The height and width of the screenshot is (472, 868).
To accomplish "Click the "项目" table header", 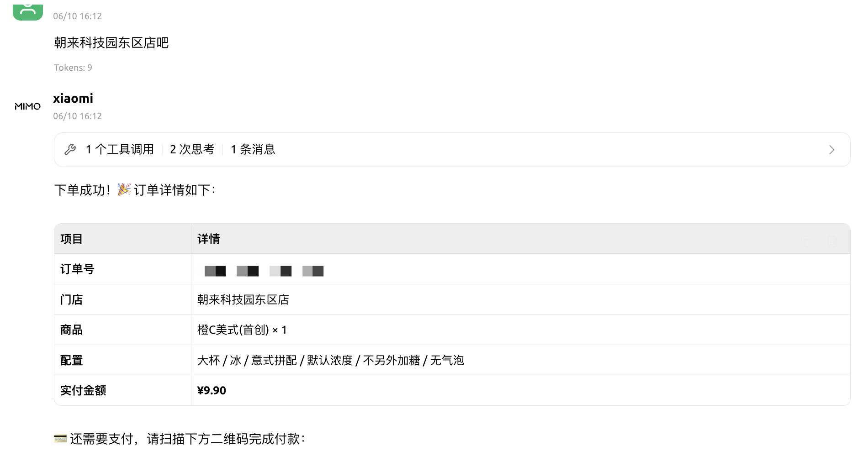I will coord(71,239).
